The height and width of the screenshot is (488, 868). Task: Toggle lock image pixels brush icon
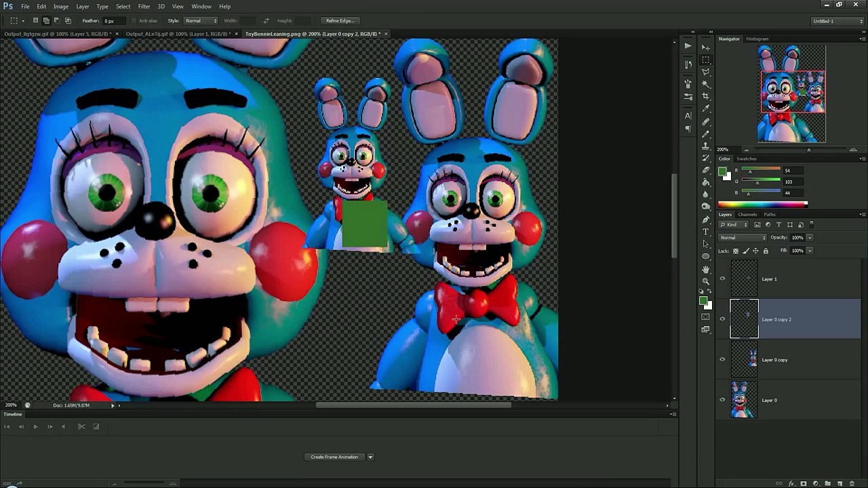[x=746, y=251]
